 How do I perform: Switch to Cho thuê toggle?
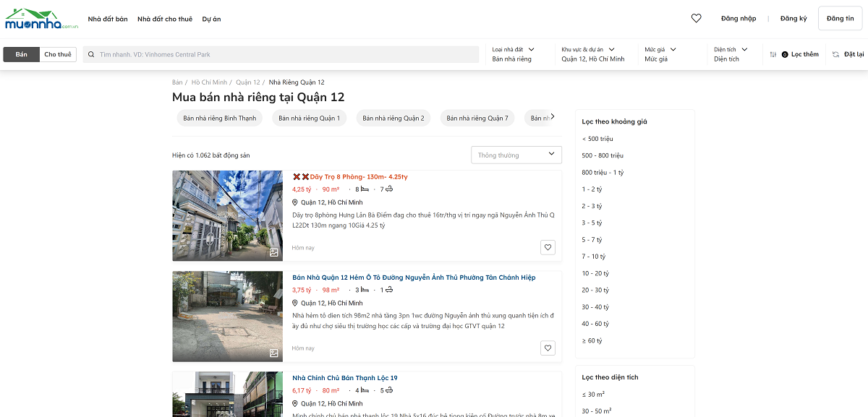(58, 54)
